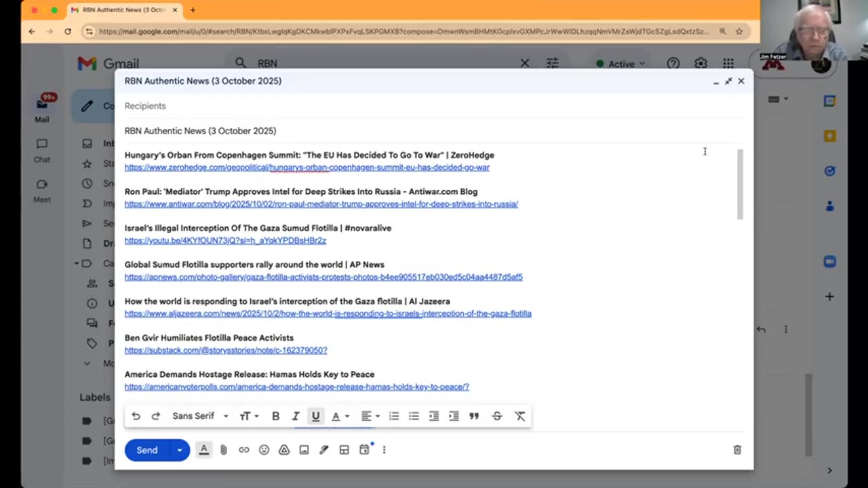868x488 pixels.
Task: Switch to Mail in the left rail
Action: point(42,108)
